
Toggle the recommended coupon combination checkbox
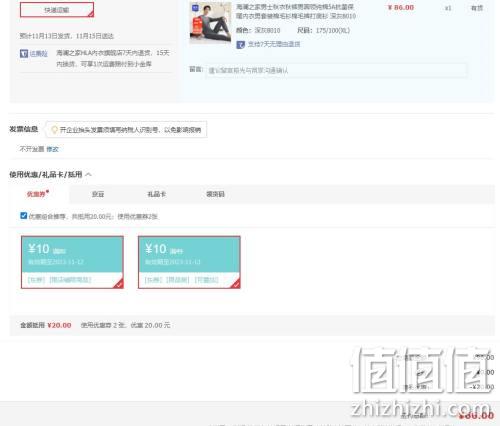tap(23, 216)
